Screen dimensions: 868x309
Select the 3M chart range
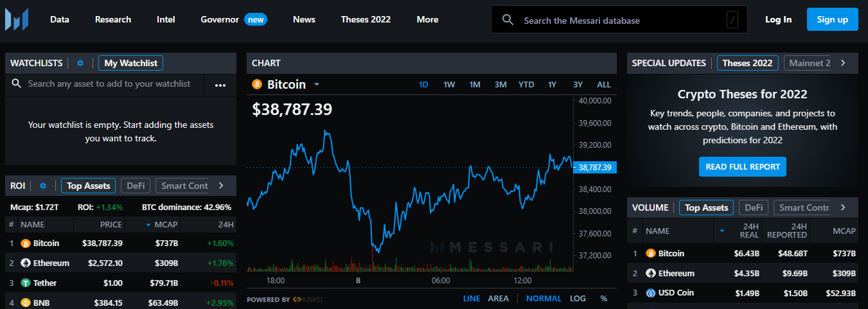point(500,84)
